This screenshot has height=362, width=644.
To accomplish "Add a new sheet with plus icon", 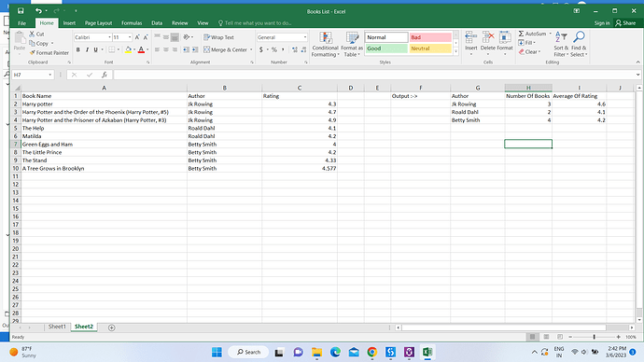I will (111, 327).
